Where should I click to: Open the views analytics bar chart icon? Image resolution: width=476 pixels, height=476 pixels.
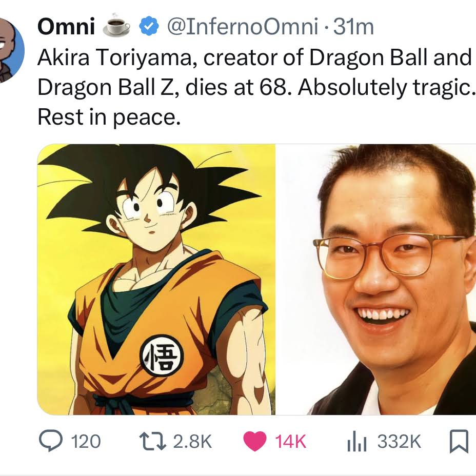357,442
